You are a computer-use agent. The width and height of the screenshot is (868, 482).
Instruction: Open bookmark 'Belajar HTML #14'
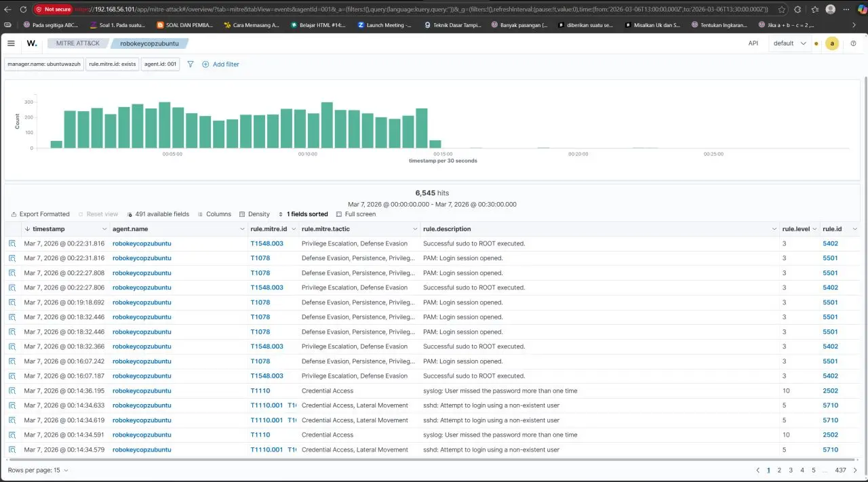point(317,24)
